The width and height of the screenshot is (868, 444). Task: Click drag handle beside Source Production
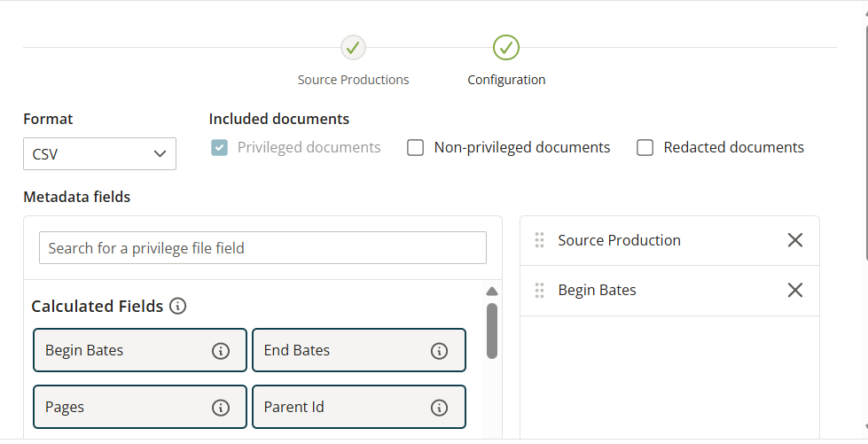[x=539, y=240]
